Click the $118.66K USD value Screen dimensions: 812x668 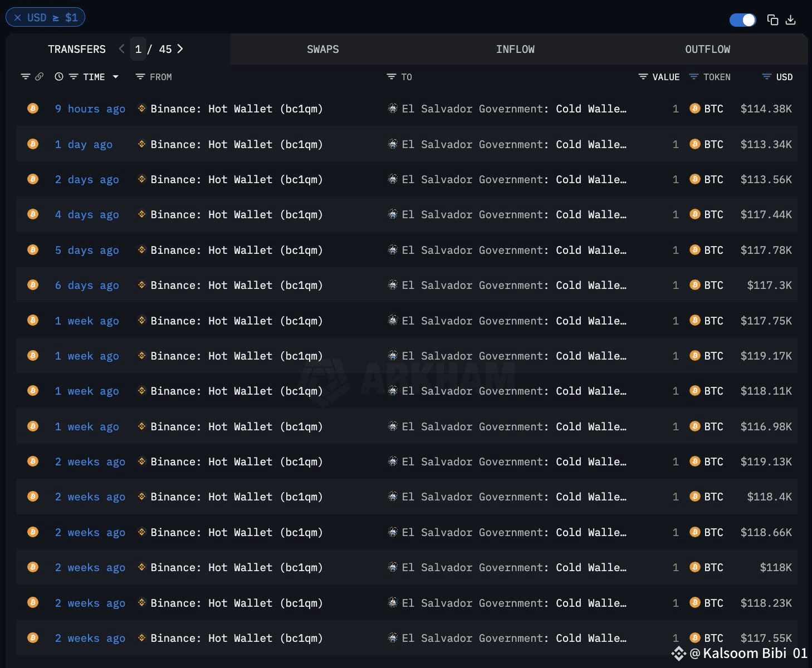click(766, 532)
